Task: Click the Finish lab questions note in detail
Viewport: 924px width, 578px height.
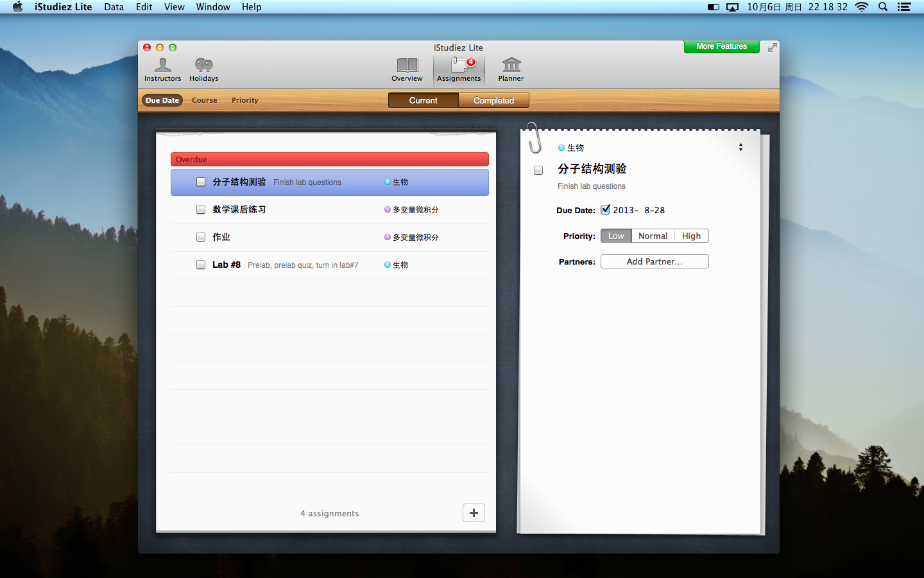Action: 592,186
